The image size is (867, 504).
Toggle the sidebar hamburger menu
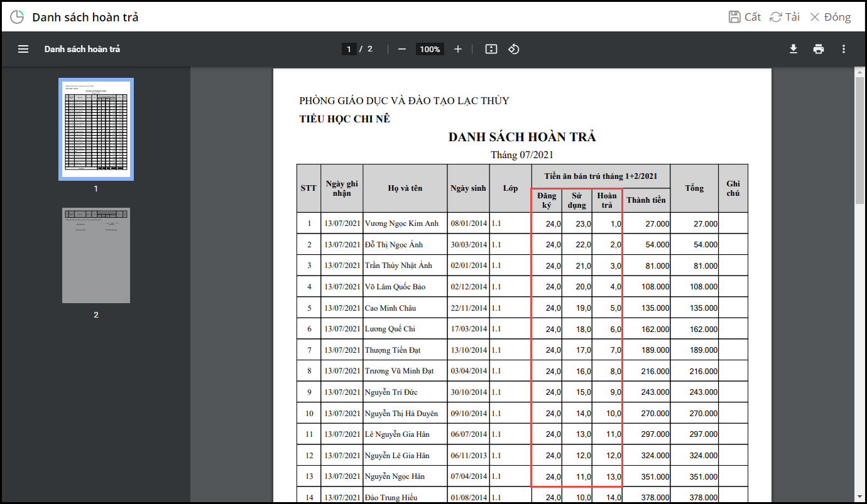[23, 49]
